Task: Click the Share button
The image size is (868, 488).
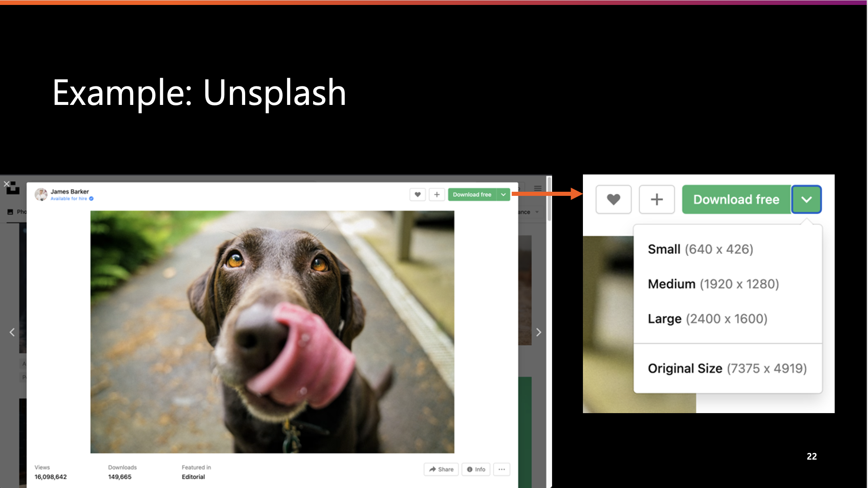Action: pos(441,469)
